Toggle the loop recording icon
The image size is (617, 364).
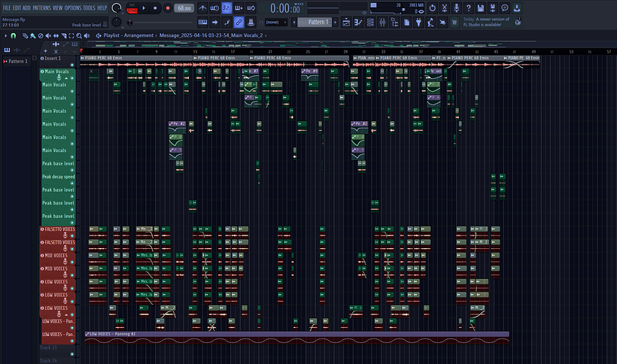(251, 8)
